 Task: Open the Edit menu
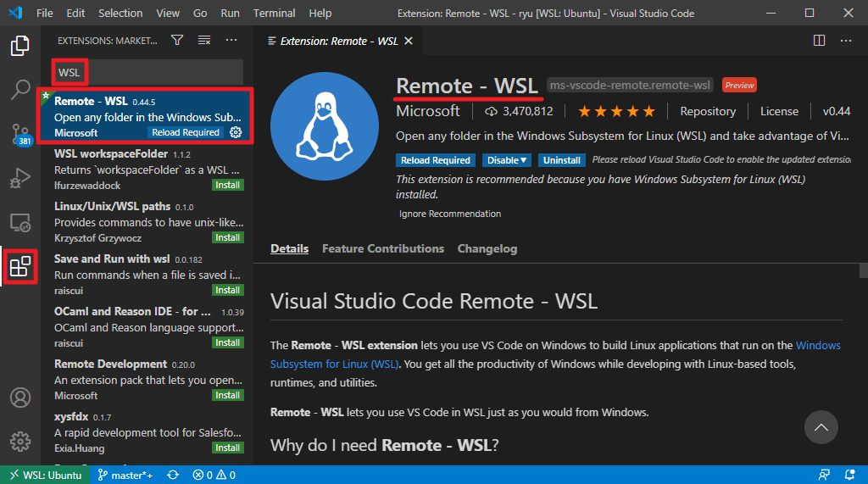[75, 13]
